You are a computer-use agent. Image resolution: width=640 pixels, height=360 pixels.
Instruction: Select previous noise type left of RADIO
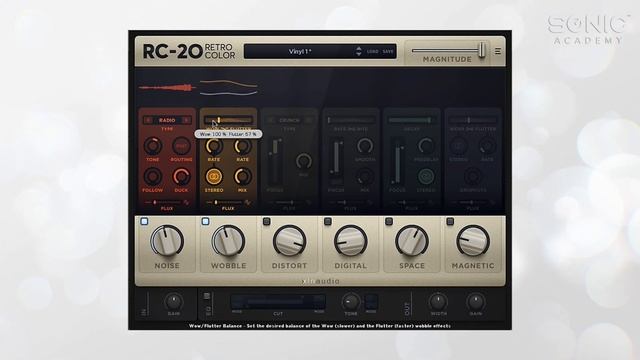coord(148,120)
